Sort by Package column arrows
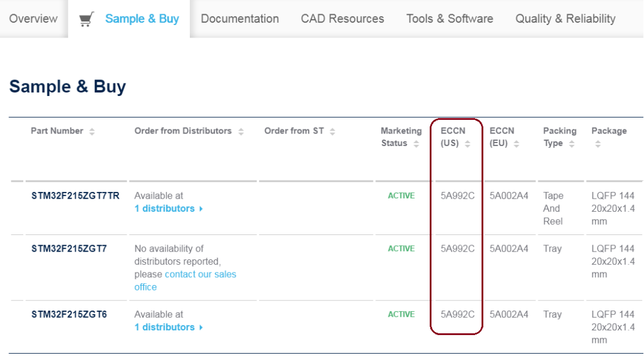 (x=597, y=144)
